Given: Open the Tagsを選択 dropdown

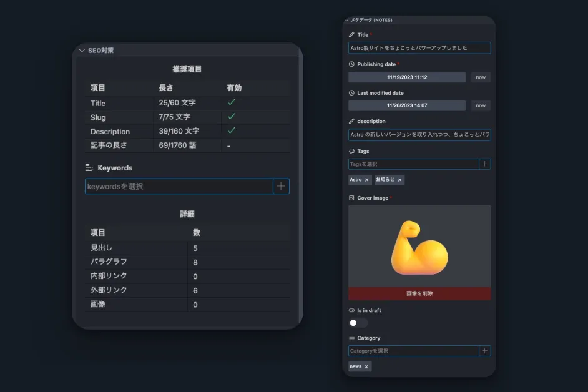Looking at the screenshot, I should click(412, 164).
